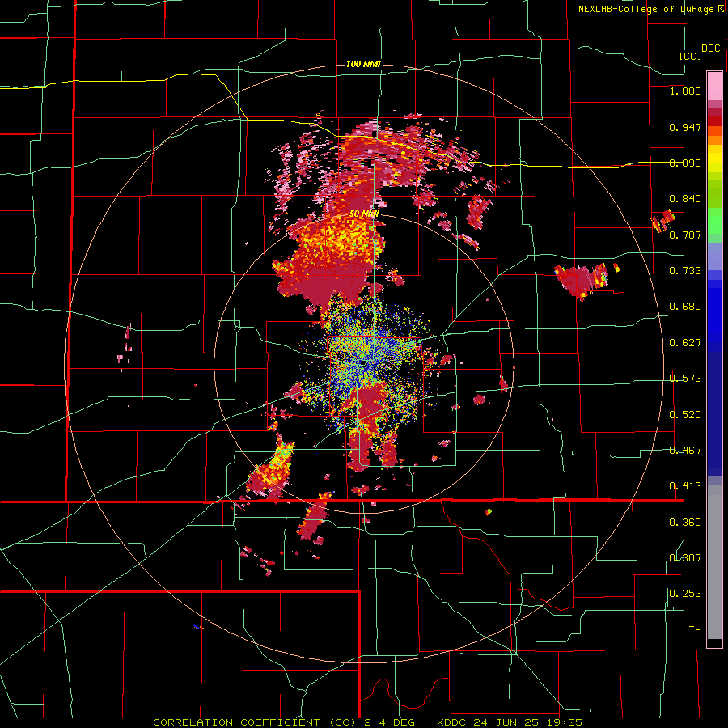Click the 0.360 legend value
Image resolution: width=728 pixels, height=728 pixels.
pos(685,523)
